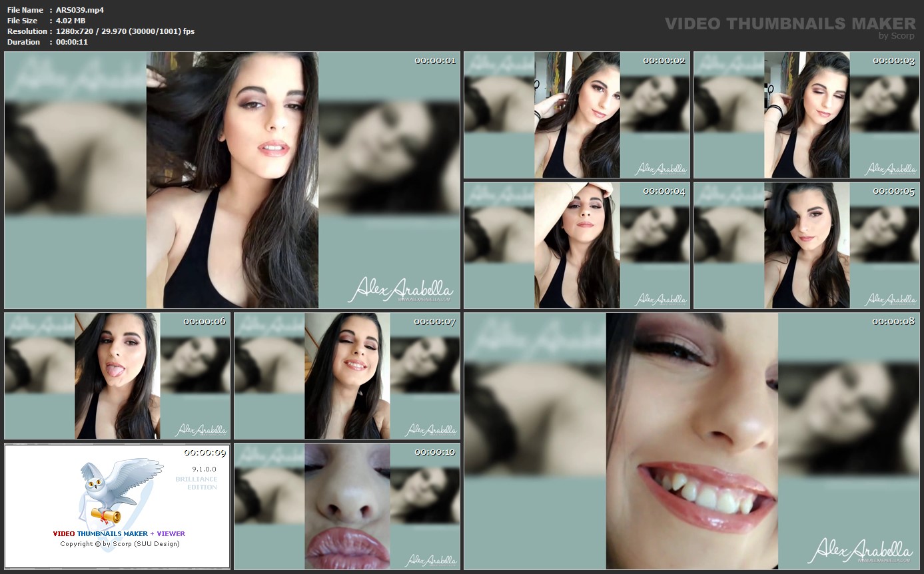Click the BRILLIANCE EDITION label
This screenshot has height=574, width=924.
(196, 483)
